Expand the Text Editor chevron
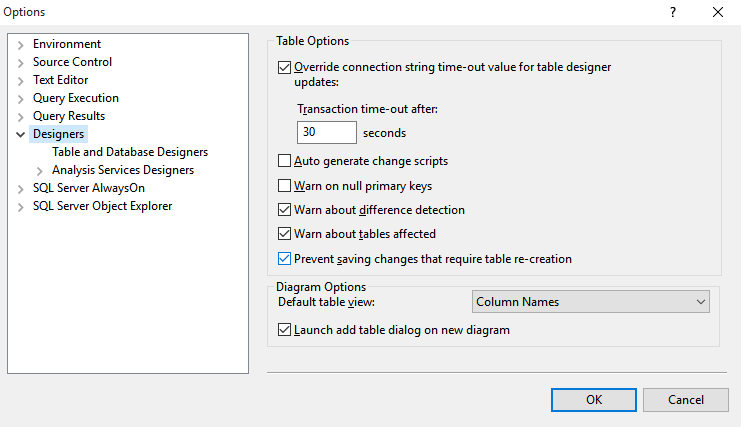741x427 pixels. (20, 81)
